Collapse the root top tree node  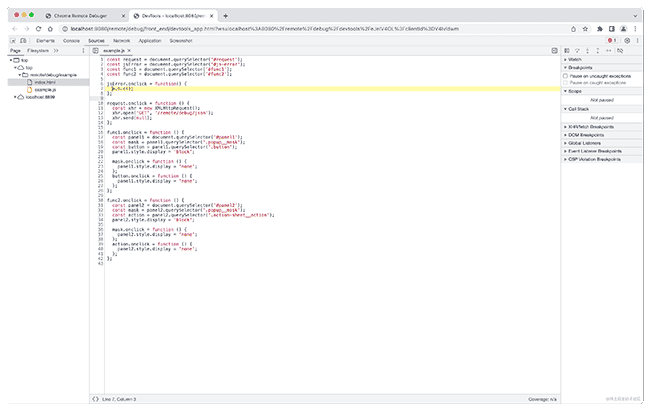11,60
